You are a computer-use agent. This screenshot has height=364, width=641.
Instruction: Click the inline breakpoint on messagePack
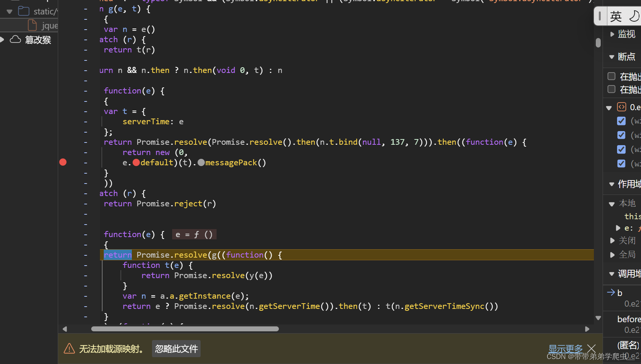201,162
